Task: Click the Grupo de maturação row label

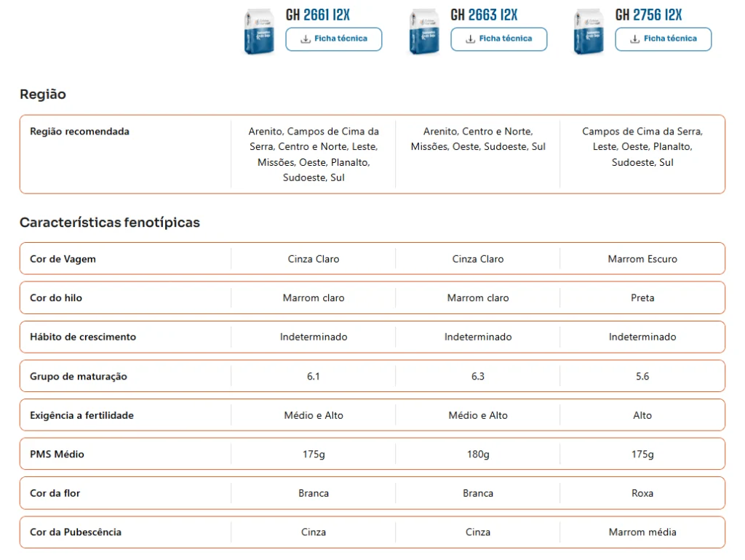Action: point(79,376)
